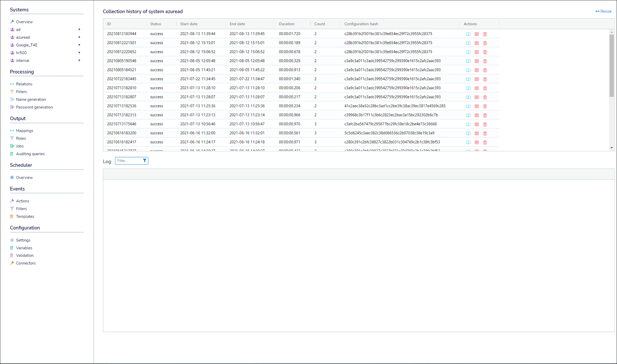Viewport: 617px width, 364px height.
Task: Click the scroll-down arrow of the history table
Action: coord(612,148)
